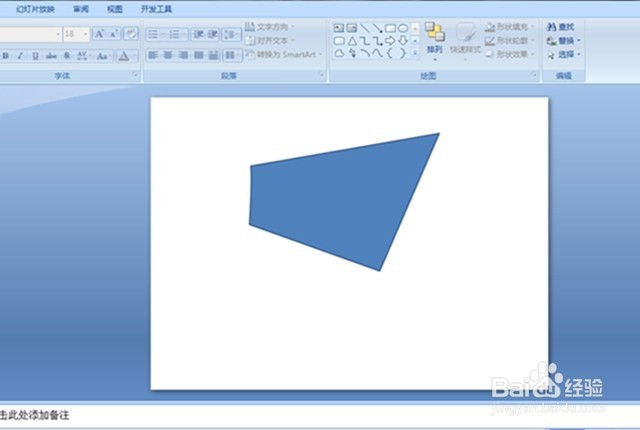Decrease font size with the small A icon
The image size is (640, 430).
[x=113, y=34]
